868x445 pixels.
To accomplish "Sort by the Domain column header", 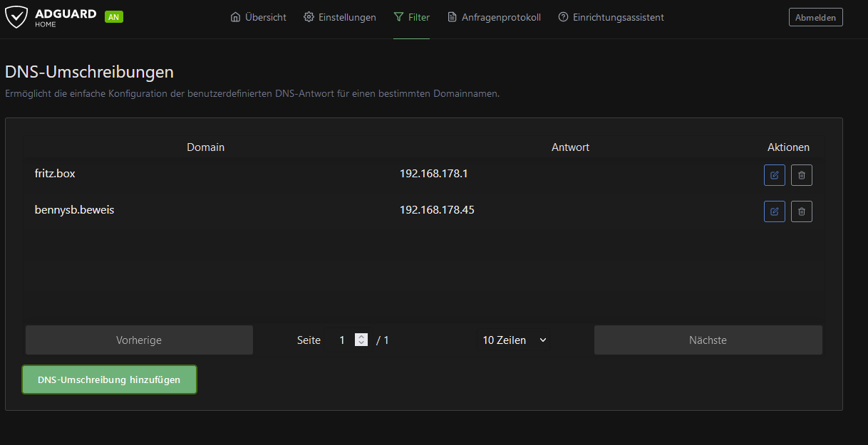I will pyautogui.click(x=205, y=147).
